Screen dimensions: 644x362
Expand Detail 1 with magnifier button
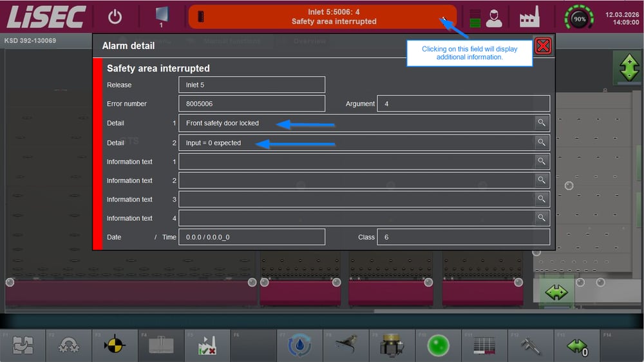coord(542,123)
